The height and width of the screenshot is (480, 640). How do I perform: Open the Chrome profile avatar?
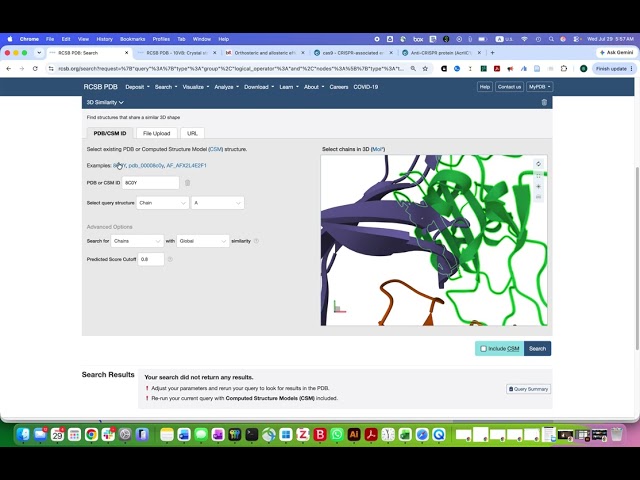coord(584,69)
